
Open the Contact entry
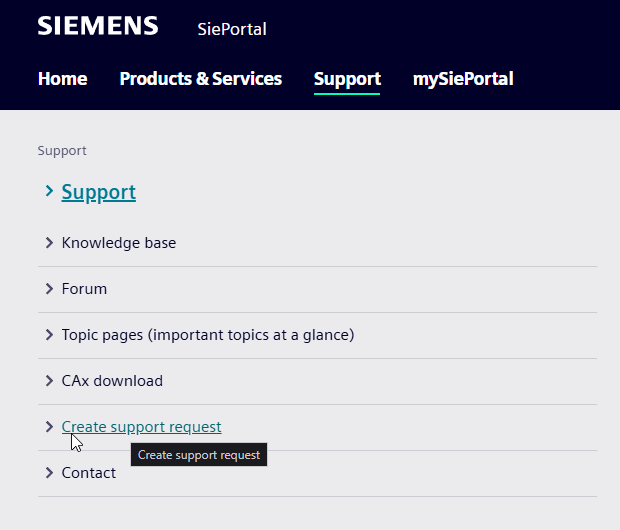[x=88, y=473]
